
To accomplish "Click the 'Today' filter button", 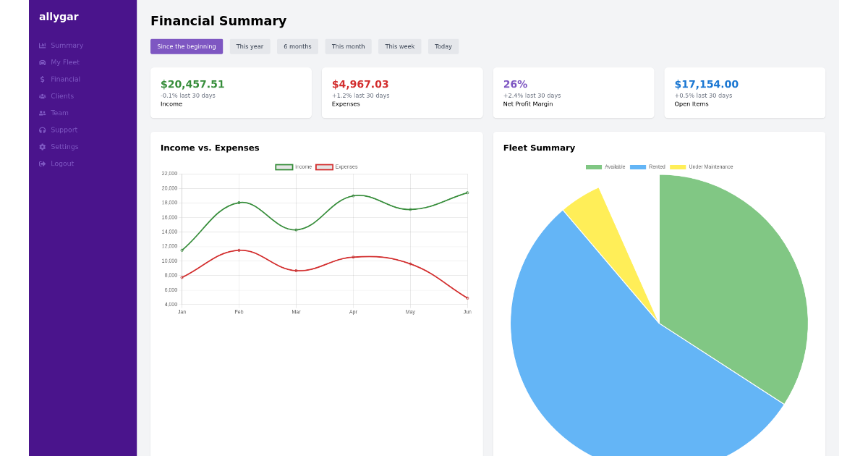I will [443, 46].
